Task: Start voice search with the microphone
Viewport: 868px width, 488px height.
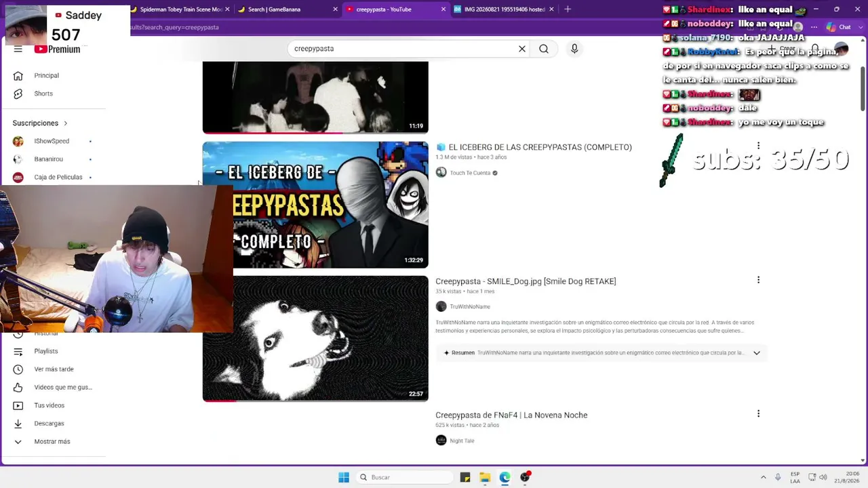Action: pyautogui.click(x=574, y=49)
